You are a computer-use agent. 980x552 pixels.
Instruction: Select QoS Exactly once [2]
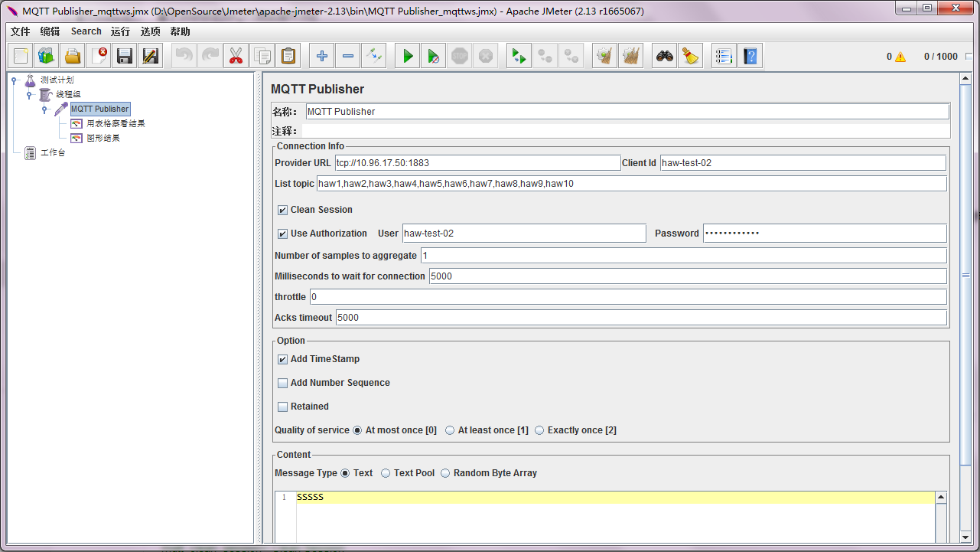click(x=539, y=430)
